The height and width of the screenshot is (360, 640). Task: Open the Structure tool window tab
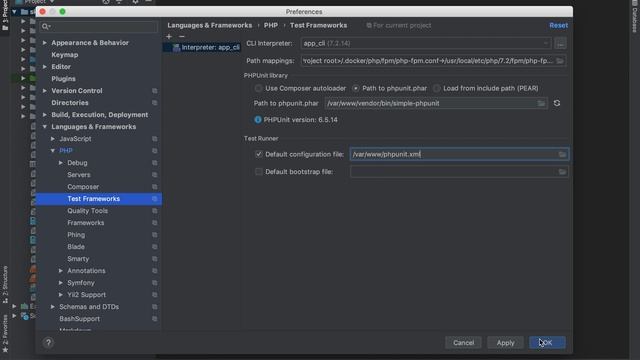(5, 284)
